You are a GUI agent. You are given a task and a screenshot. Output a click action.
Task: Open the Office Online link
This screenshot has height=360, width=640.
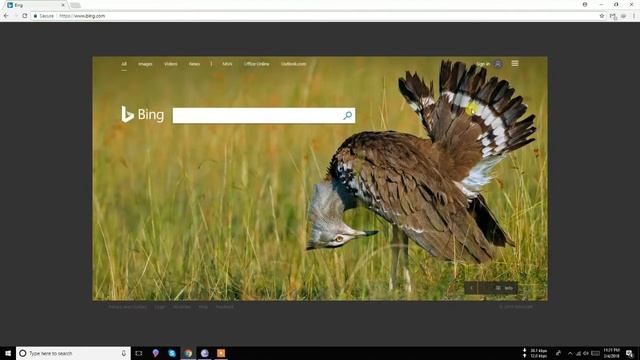coord(257,64)
